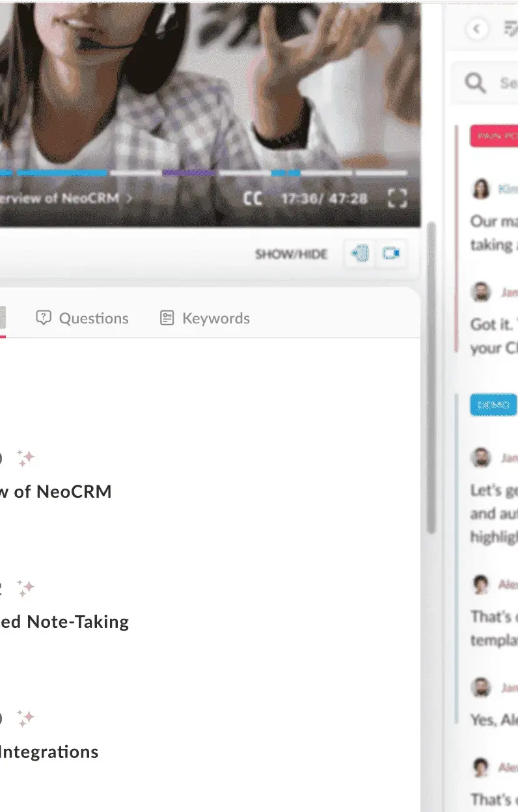Open the 'w of NeoCRM' topic heading
518x812 pixels.
pyautogui.click(x=55, y=491)
